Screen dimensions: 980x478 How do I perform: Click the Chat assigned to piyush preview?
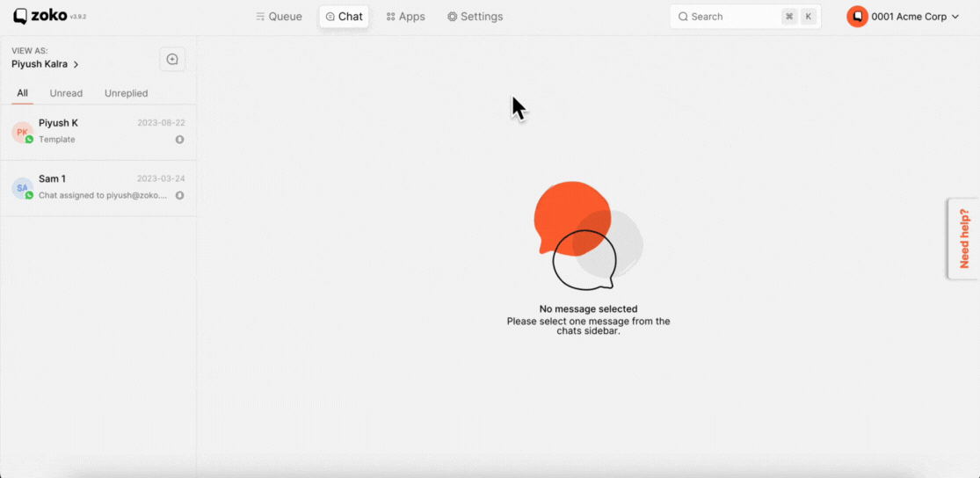(x=103, y=195)
